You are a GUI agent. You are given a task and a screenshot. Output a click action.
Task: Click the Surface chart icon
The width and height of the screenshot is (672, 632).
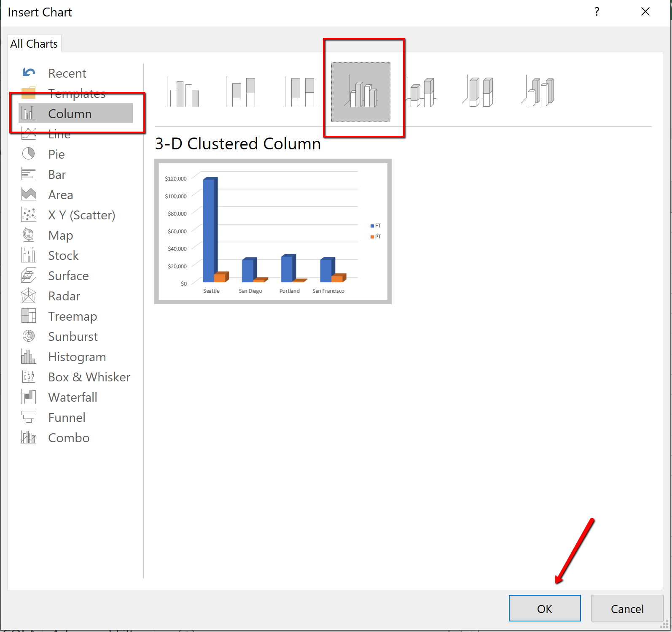pyautogui.click(x=29, y=275)
